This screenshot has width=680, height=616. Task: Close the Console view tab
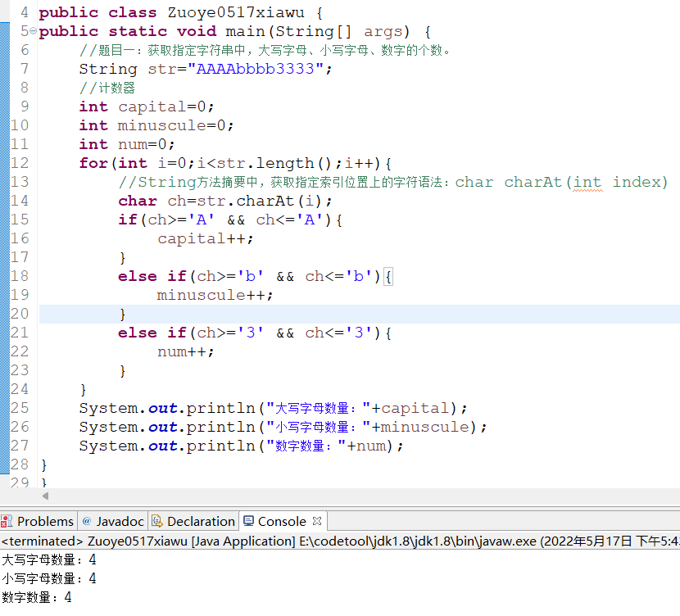click(317, 521)
